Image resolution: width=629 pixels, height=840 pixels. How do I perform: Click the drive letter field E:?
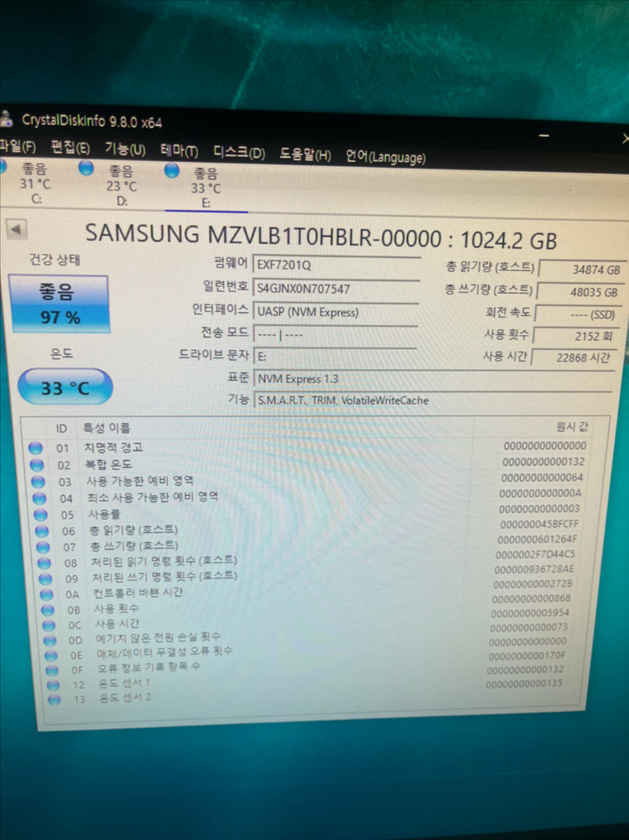pyautogui.click(x=334, y=357)
